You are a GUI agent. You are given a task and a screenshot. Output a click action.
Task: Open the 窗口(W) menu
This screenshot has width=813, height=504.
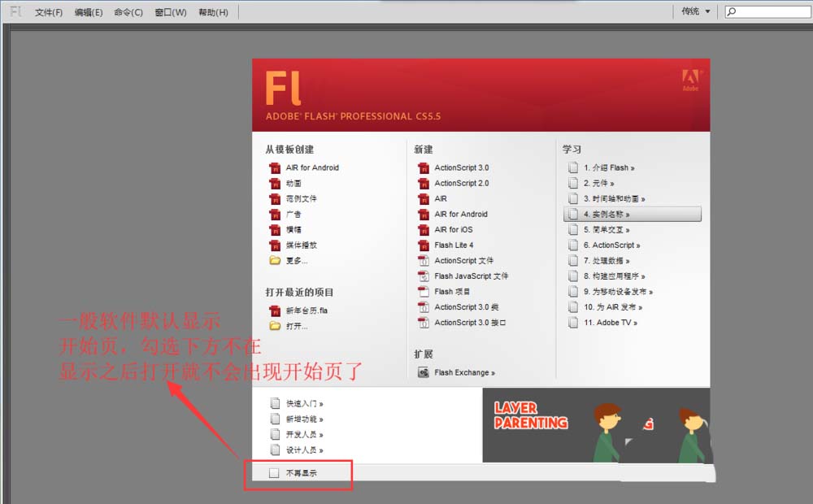(171, 12)
